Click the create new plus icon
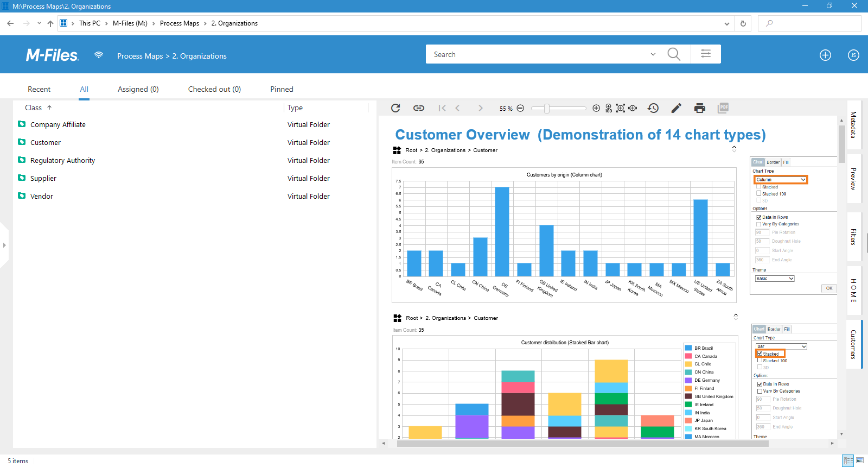This screenshot has width=868, height=467. pyautogui.click(x=825, y=55)
